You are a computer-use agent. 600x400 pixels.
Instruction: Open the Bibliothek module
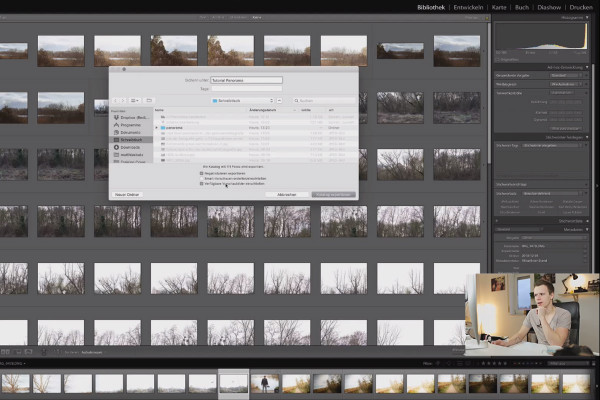pyautogui.click(x=431, y=7)
